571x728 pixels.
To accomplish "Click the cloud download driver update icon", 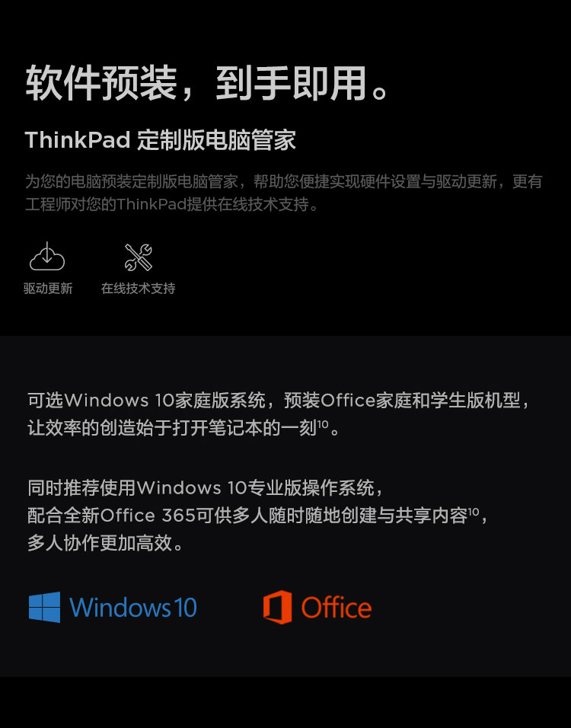I will point(47,257).
